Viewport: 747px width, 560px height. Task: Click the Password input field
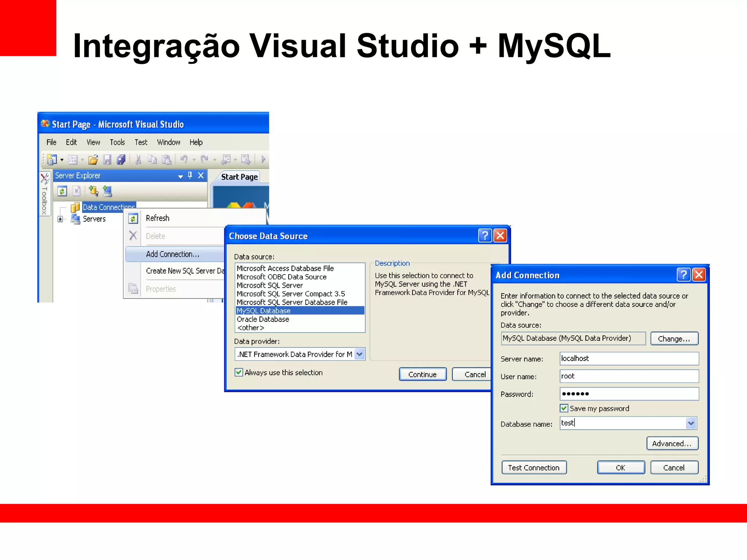coord(629,394)
